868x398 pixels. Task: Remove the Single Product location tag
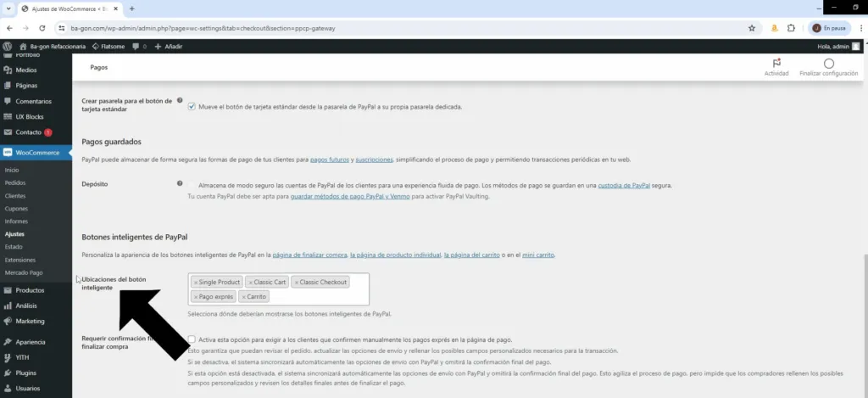[x=196, y=283]
